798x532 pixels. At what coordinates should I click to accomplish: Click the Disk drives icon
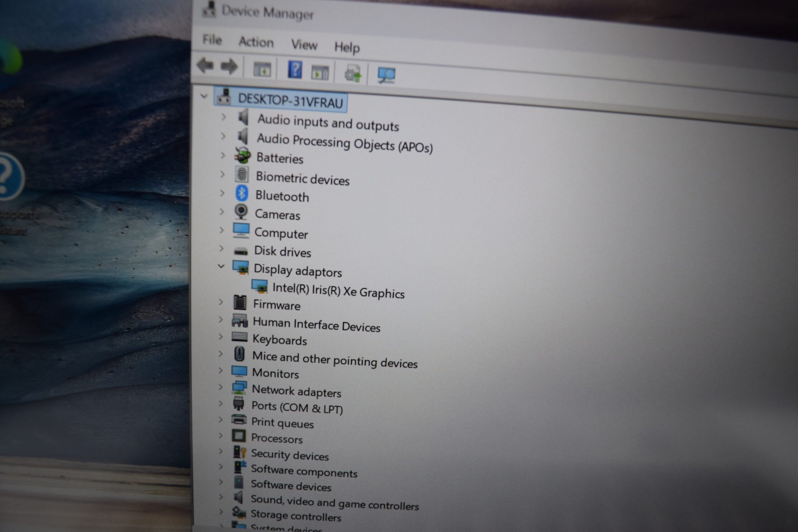pos(241,252)
